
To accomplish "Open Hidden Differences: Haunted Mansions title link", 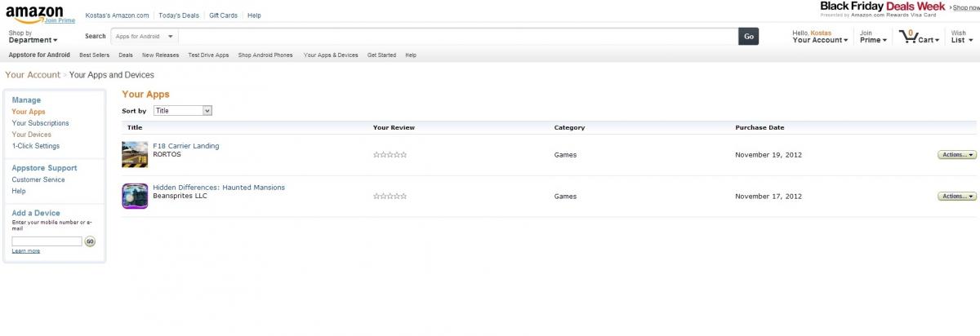I will pyautogui.click(x=219, y=188).
